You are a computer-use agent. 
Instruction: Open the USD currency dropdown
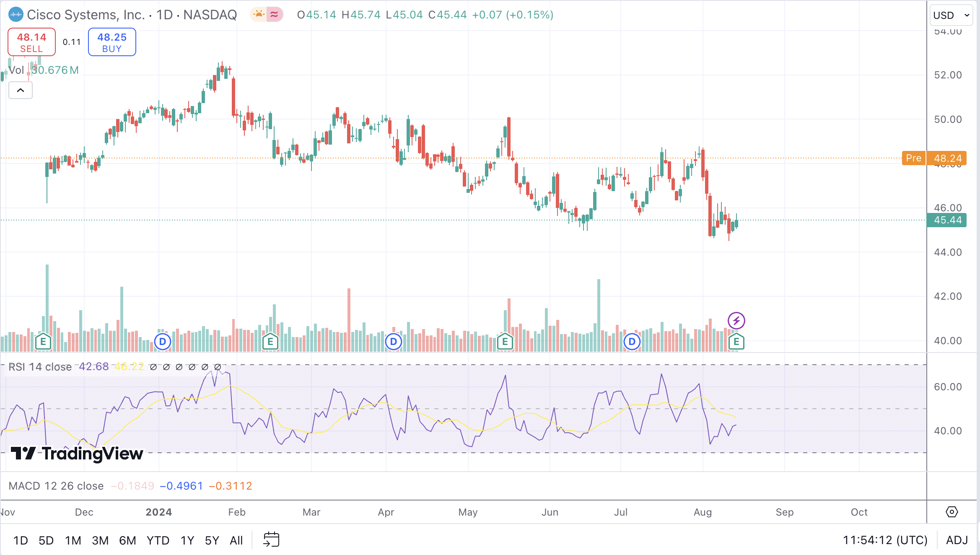coord(951,16)
